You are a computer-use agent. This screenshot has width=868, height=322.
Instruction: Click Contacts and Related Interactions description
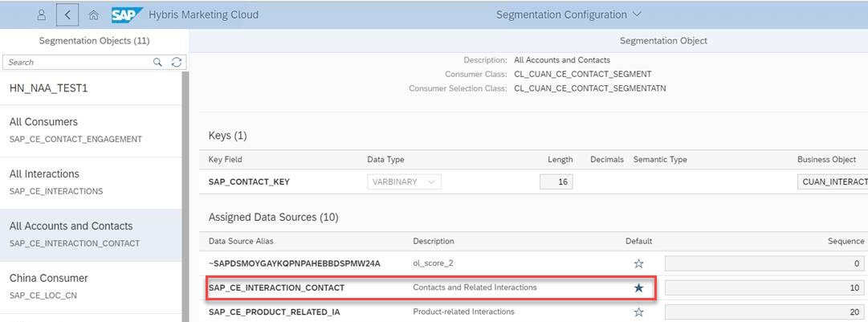[x=475, y=287]
